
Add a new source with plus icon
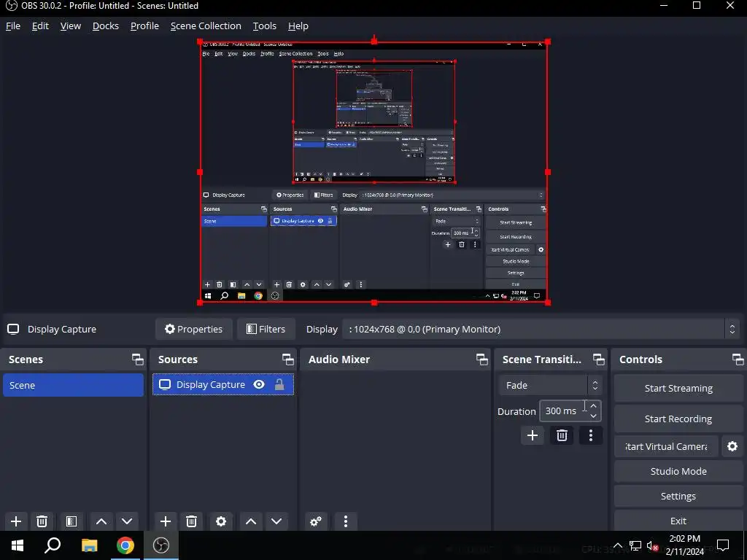coord(166,521)
